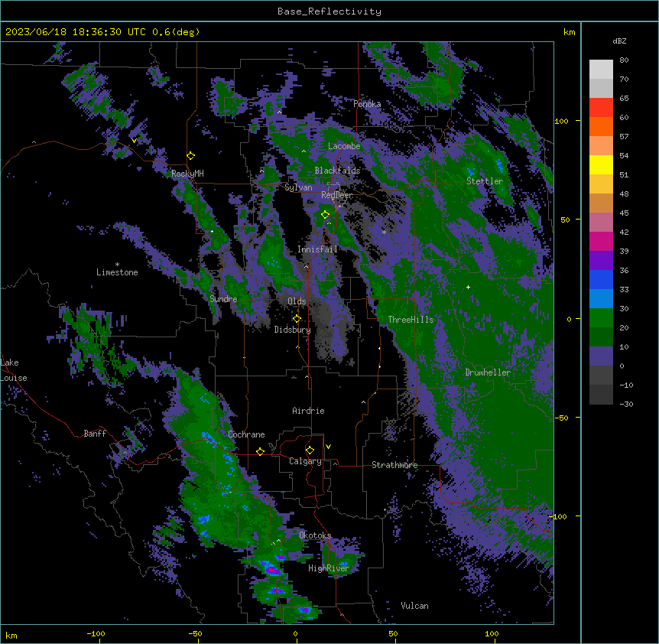Click the Okotoks label
This screenshot has height=644, width=659.
(315, 535)
